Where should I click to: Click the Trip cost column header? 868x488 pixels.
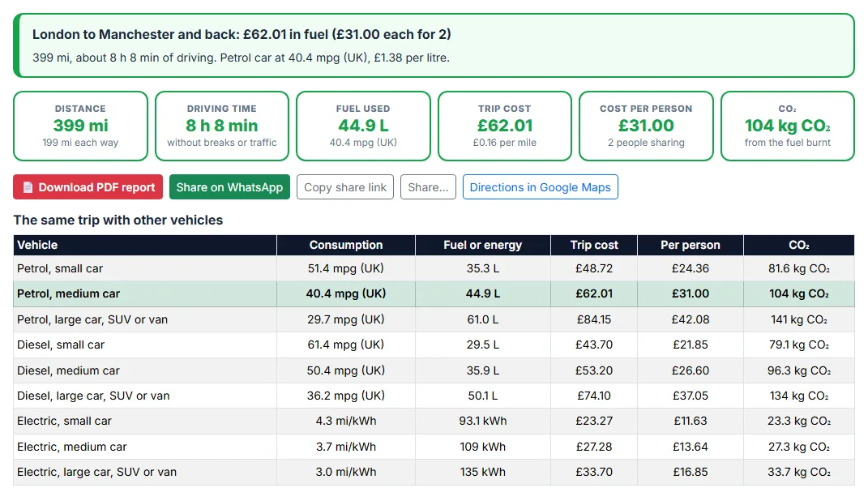coord(594,246)
